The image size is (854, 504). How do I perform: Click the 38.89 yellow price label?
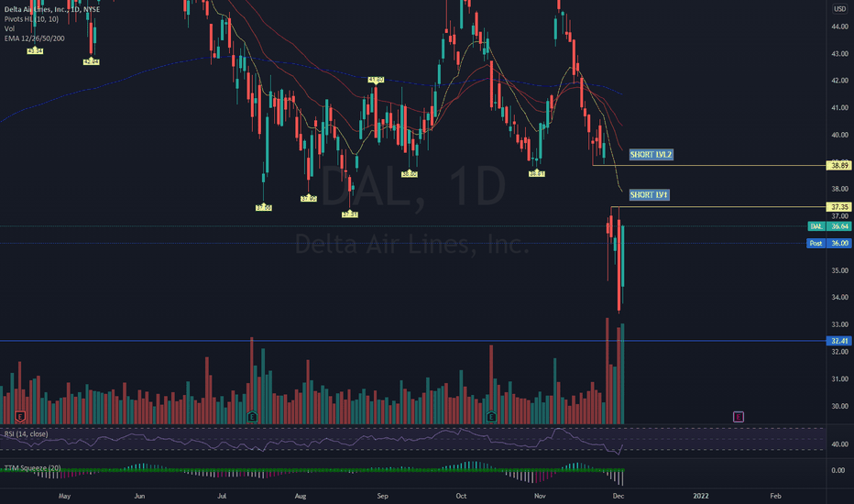838,165
